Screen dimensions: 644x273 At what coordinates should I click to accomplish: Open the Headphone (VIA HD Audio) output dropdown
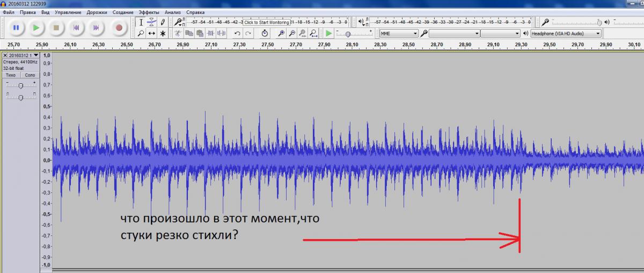(566, 33)
